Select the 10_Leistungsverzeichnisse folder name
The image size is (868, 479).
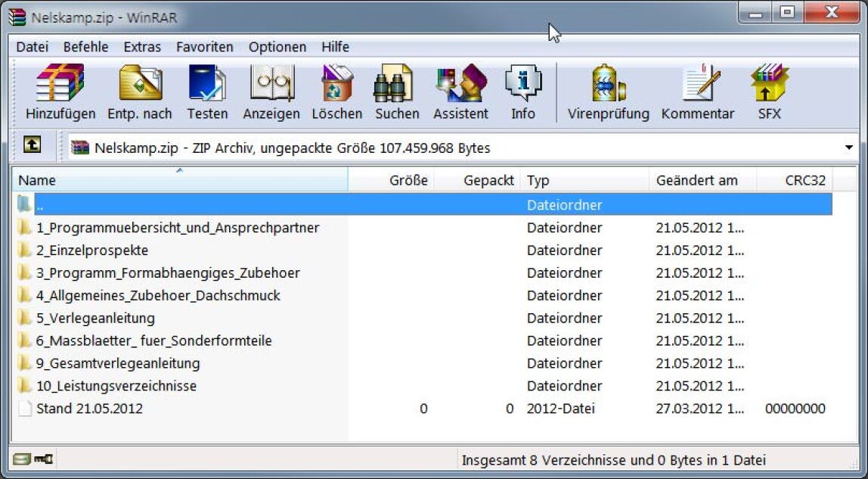[x=116, y=386]
